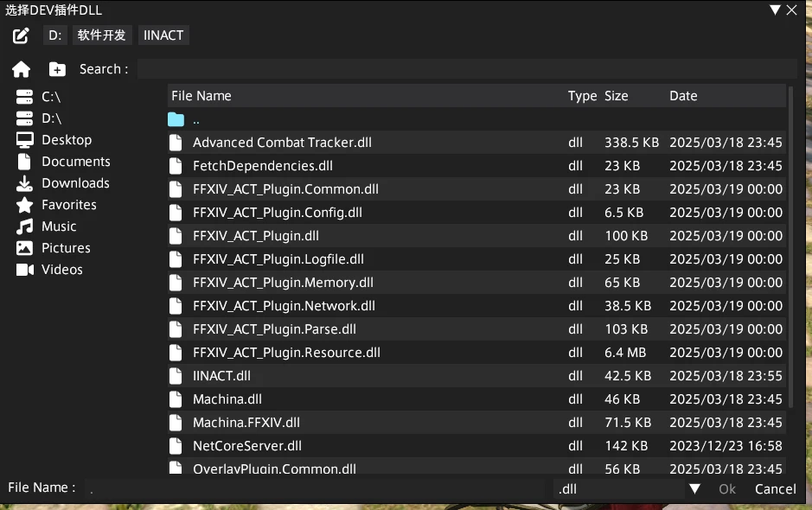Image resolution: width=812 pixels, height=510 pixels.
Task: Navigate to the IINACT breadcrumb segment
Action: 163,35
